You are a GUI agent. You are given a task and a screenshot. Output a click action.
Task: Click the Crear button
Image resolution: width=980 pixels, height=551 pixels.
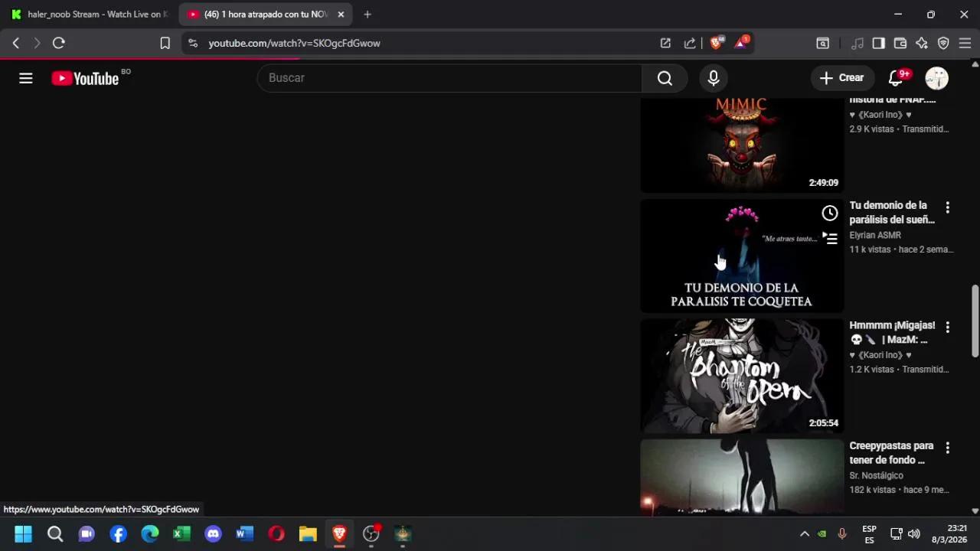tap(841, 77)
